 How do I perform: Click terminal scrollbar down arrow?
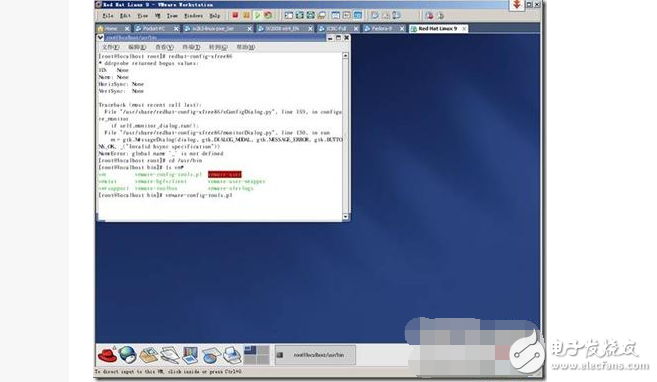point(345,217)
